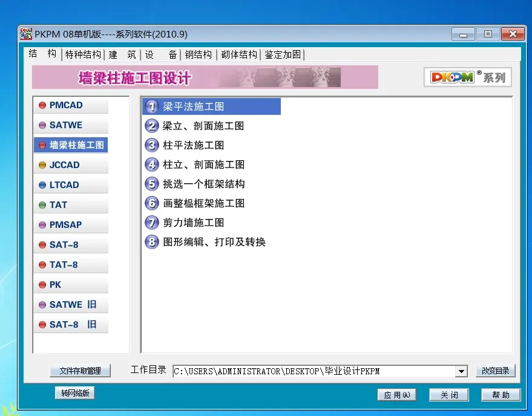The height and width of the screenshot is (416, 532).
Task: Maximize the PKPM window
Action: 488,34
